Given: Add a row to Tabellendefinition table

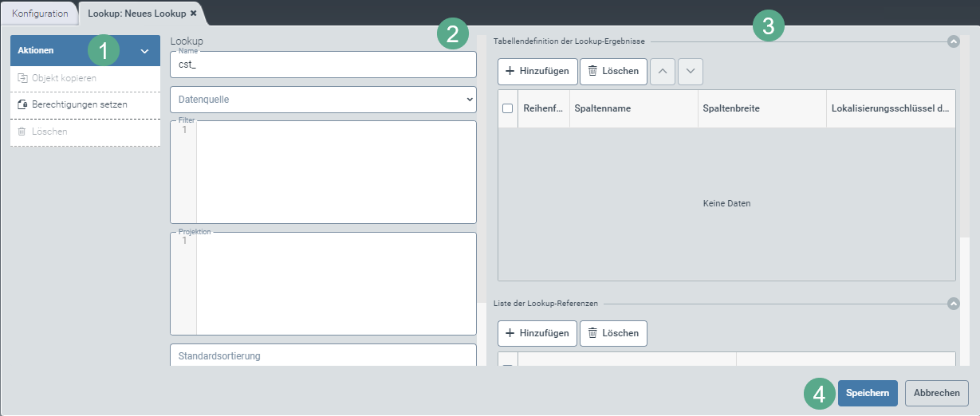Looking at the screenshot, I should [537, 71].
